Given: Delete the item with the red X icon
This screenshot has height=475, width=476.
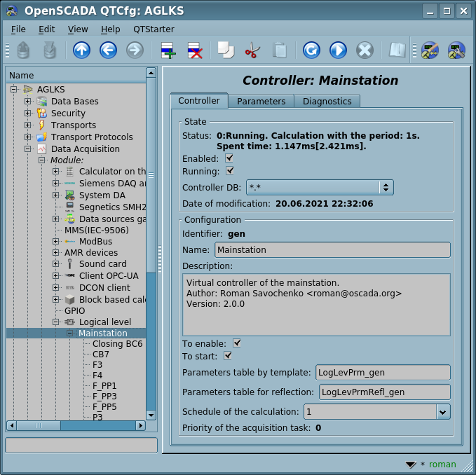Looking at the screenshot, I should (x=195, y=50).
